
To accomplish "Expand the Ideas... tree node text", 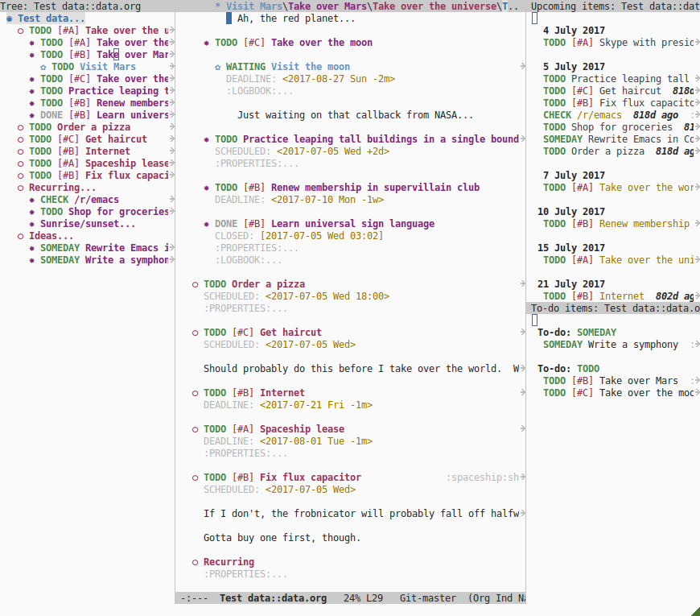I will pos(51,235).
